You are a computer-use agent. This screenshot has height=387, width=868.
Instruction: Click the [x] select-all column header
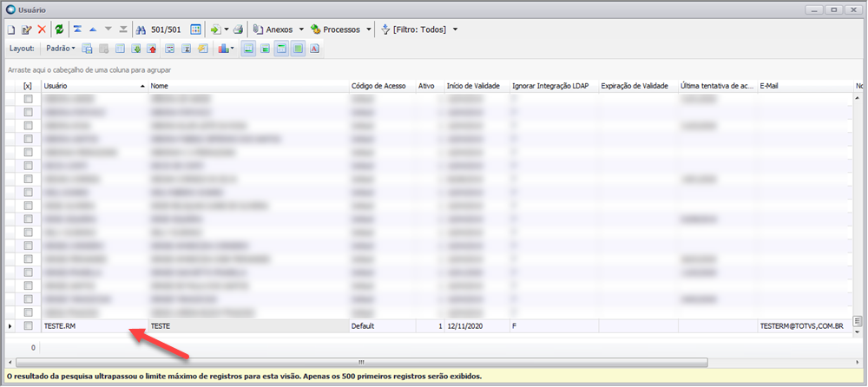28,86
